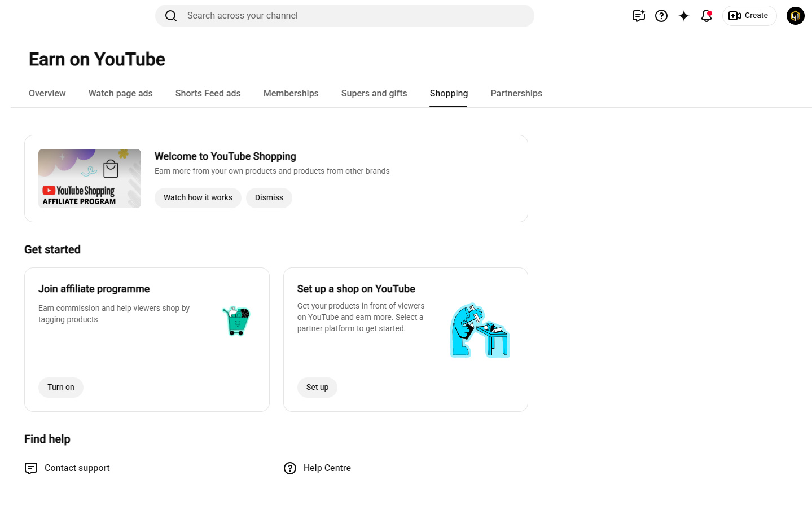Open the Partnerships tab
Viewport: 812px width, 519px height.
516,94
